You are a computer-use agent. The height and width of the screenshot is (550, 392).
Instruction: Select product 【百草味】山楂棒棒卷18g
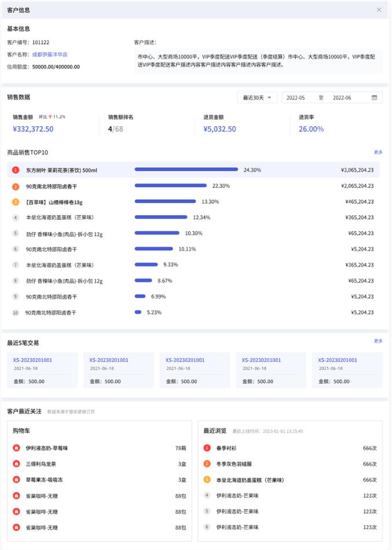[54, 203]
